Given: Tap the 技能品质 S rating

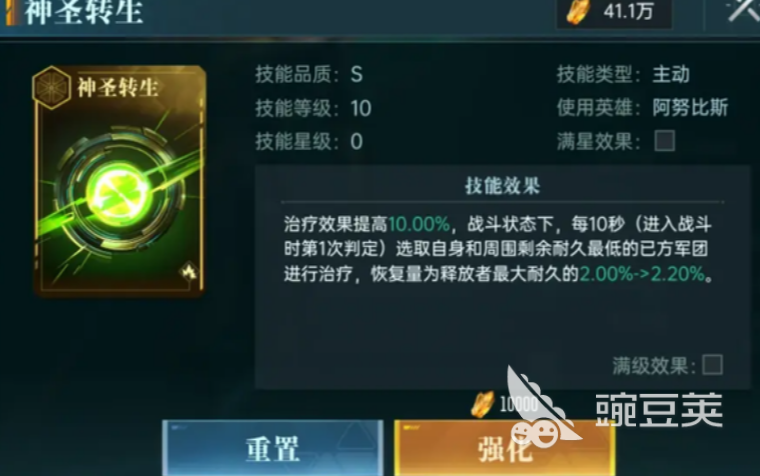Looking at the screenshot, I should click(x=356, y=75).
